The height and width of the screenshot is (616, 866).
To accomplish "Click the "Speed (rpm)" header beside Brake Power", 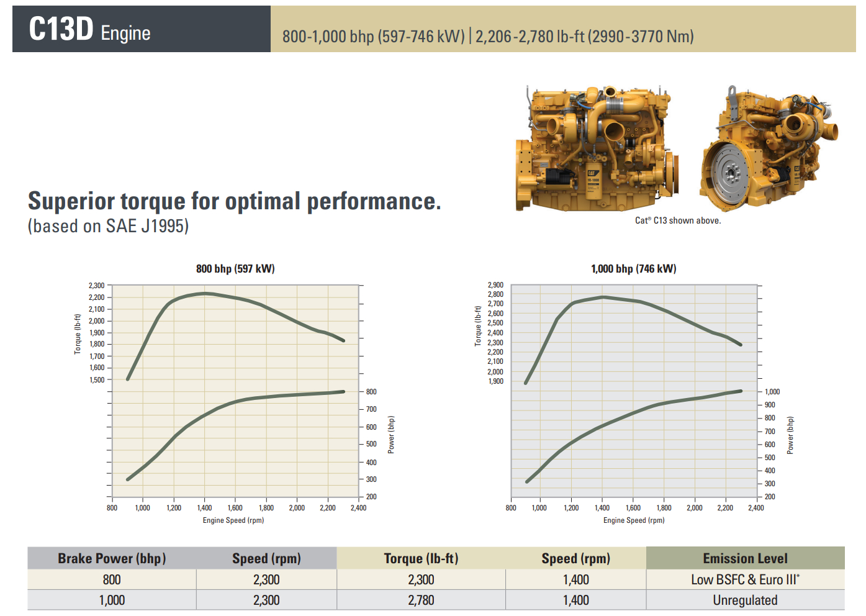I will (266, 558).
